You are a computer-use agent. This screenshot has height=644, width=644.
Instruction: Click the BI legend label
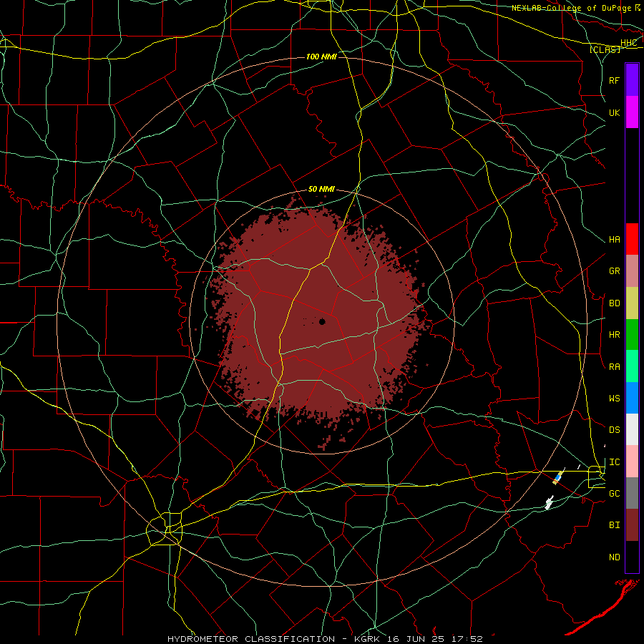point(614,525)
